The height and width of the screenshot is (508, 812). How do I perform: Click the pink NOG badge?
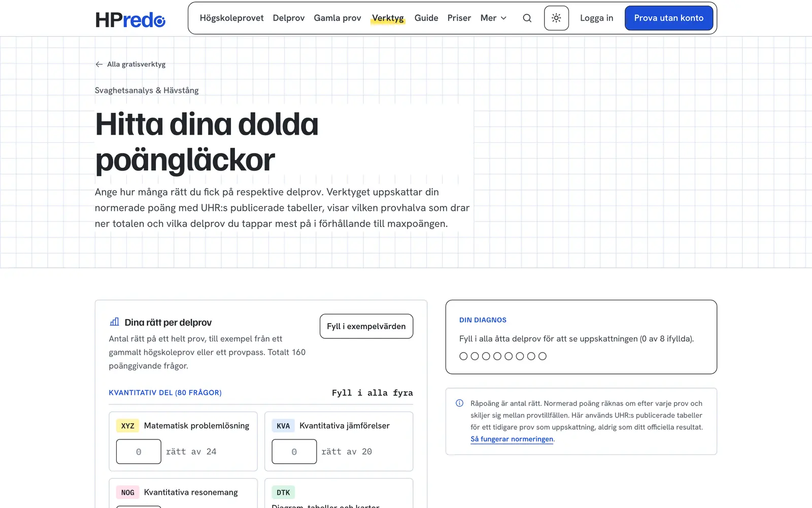coord(127,492)
